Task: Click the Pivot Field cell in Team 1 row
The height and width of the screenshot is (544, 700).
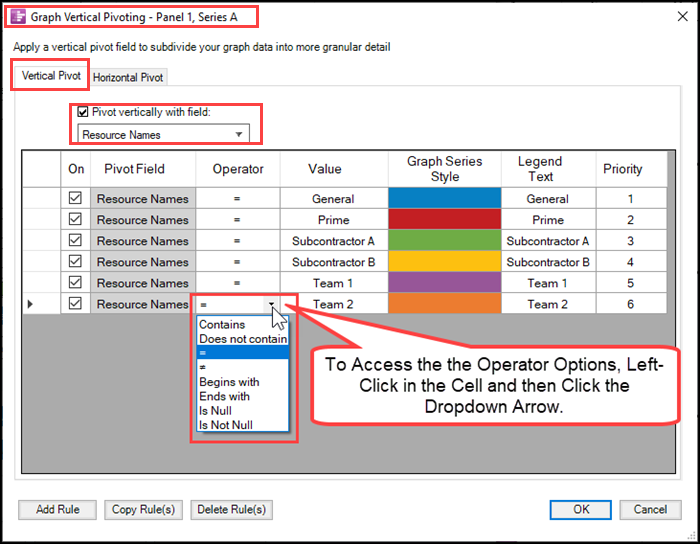Action: coord(143,282)
